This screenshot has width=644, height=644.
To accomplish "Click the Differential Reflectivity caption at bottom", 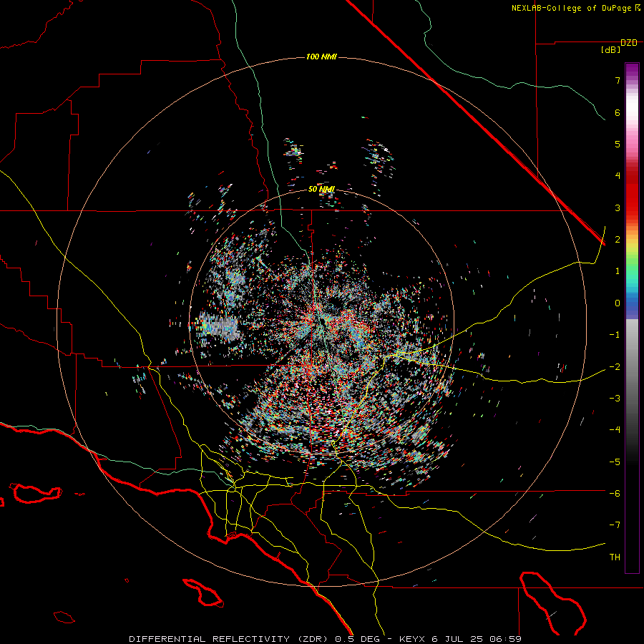I will tap(326, 639).
